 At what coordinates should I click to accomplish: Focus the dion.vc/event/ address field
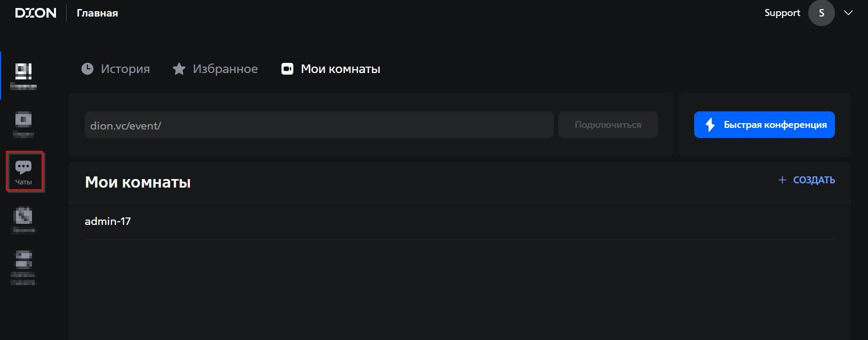(x=319, y=125)
